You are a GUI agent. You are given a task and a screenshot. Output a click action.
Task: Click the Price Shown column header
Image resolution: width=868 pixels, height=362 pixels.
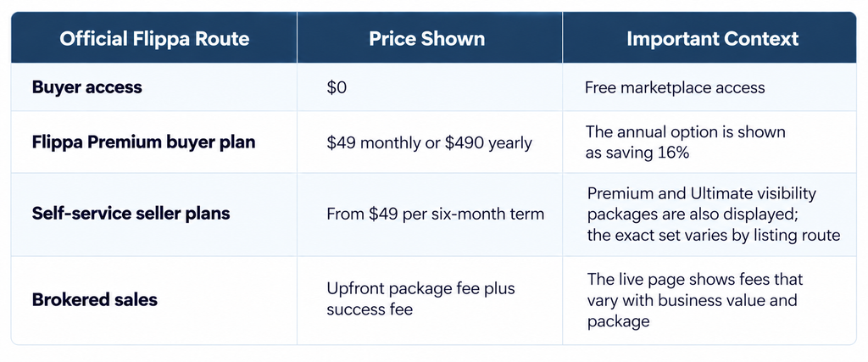pyautogui.click(x=427, y=39)
